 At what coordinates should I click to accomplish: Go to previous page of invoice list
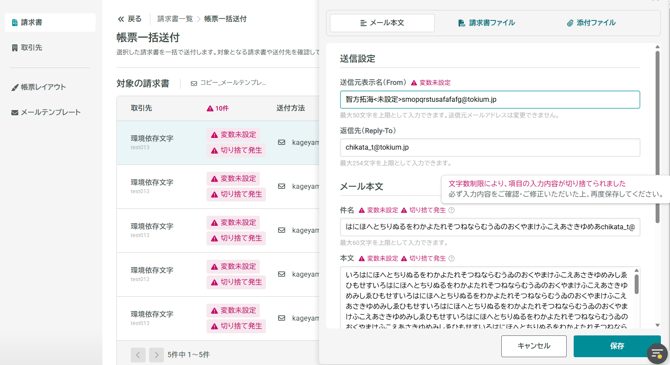138,355
